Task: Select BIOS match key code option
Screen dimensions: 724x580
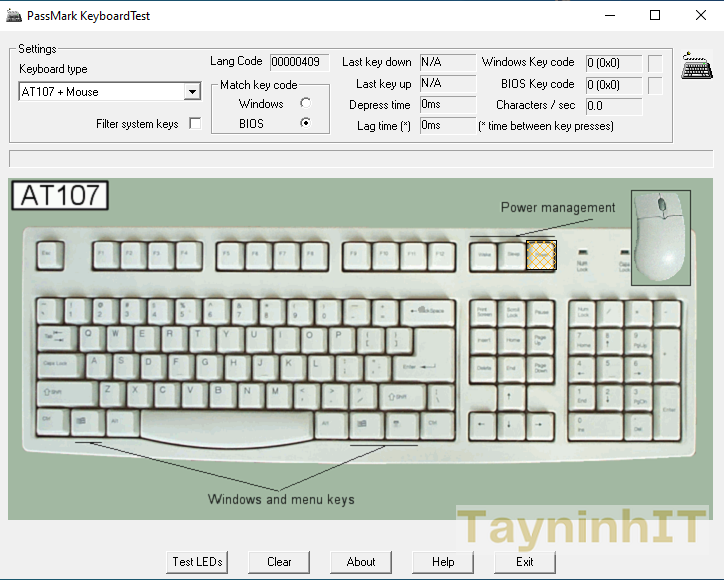Action: (x=305, y=123)
